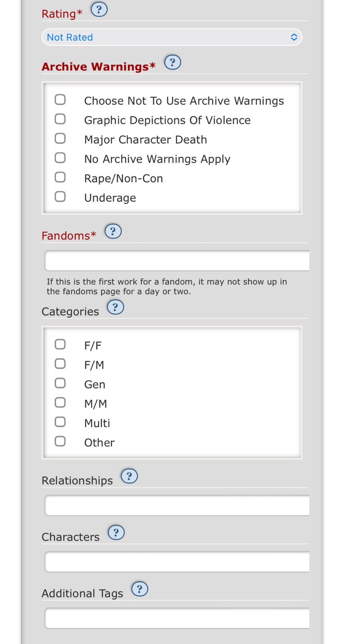Click into the Relationships input field
The width and height of the screenshot is (344, 644).
click(x=177, y=505)
